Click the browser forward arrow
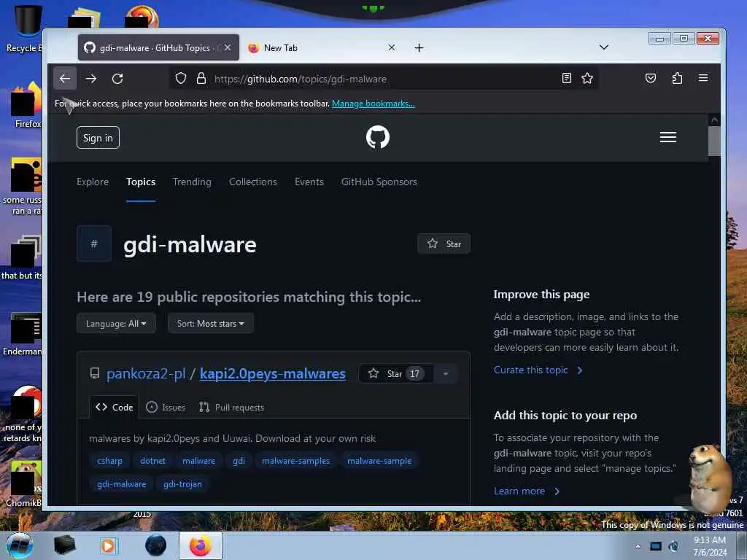Screen dimensions: 747x560 click(x=91, y=79)
